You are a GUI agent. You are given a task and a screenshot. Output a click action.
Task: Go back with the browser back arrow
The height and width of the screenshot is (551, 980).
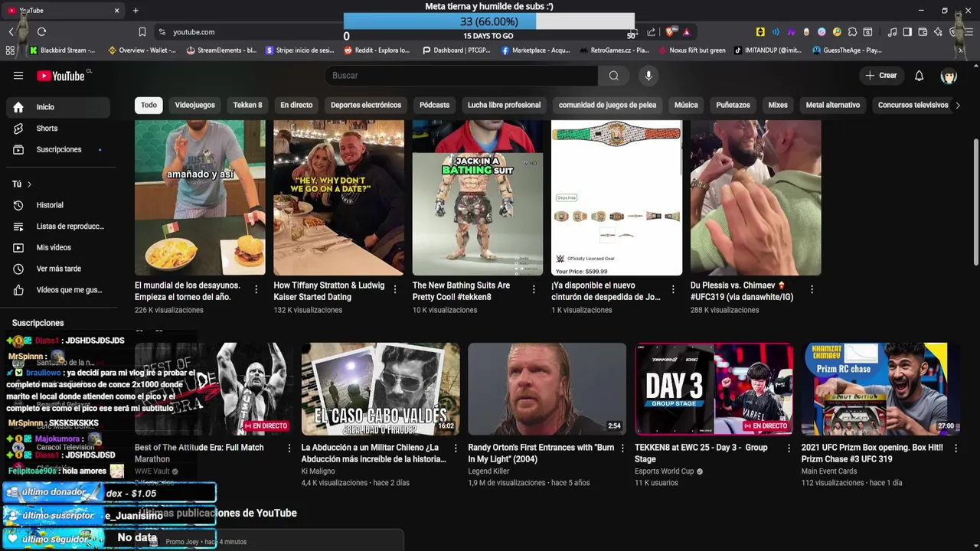tap(11, 32)
